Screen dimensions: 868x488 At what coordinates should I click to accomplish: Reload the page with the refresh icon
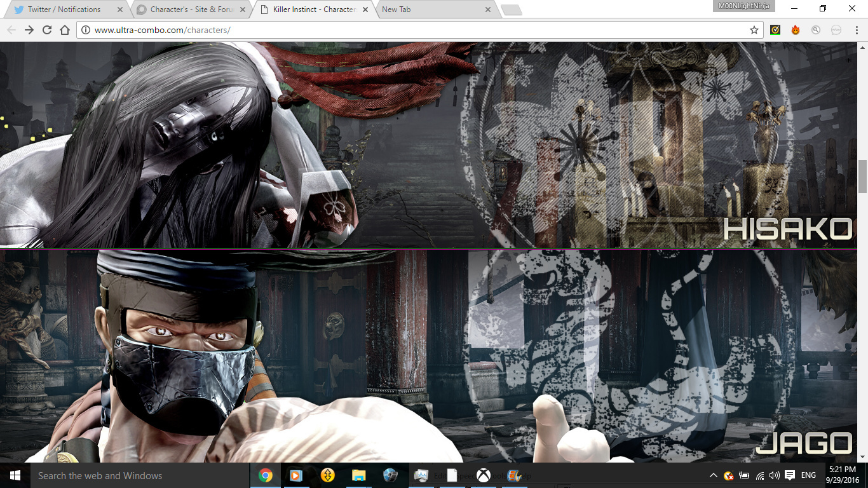pyautogui.click(x=46, y=30)
